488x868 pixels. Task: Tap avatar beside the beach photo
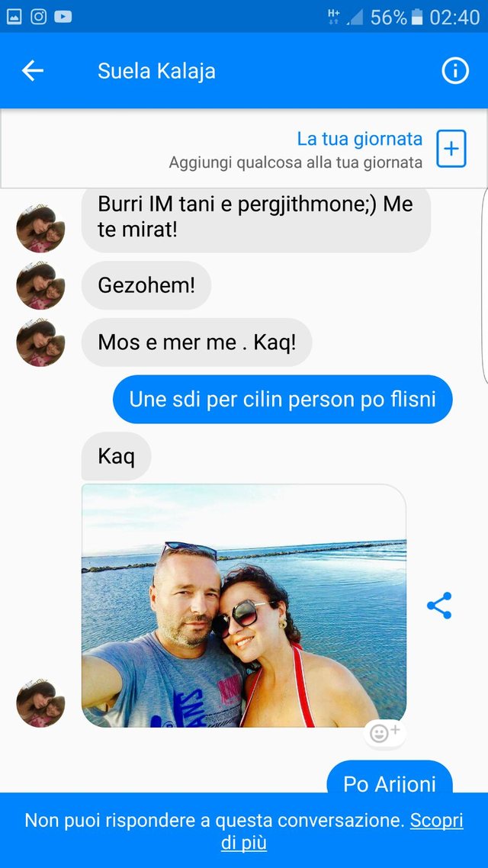click(40, 703)
